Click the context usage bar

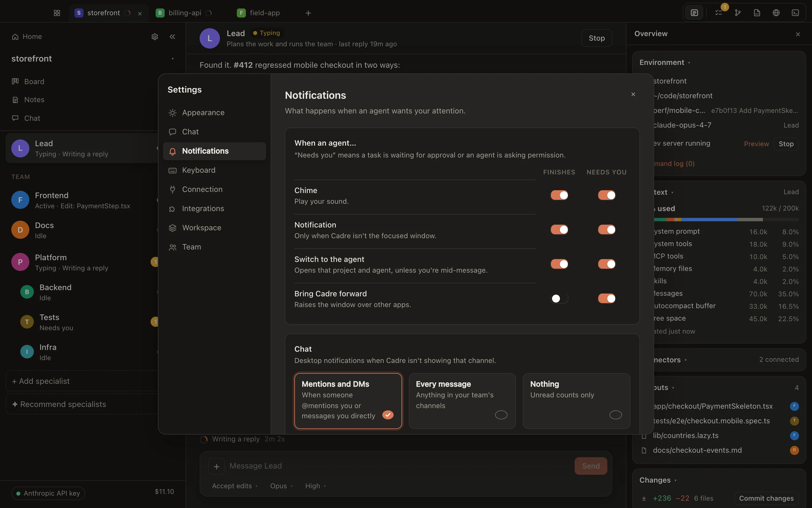[726, 219]
